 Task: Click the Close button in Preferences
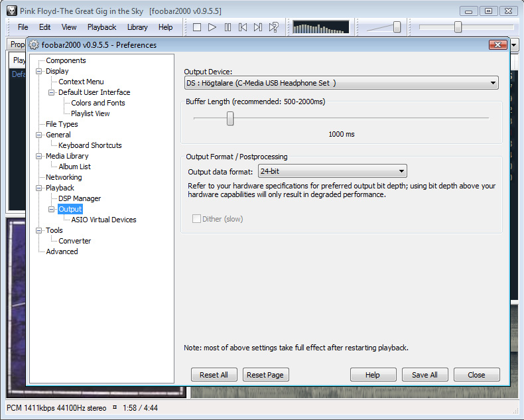476,374
